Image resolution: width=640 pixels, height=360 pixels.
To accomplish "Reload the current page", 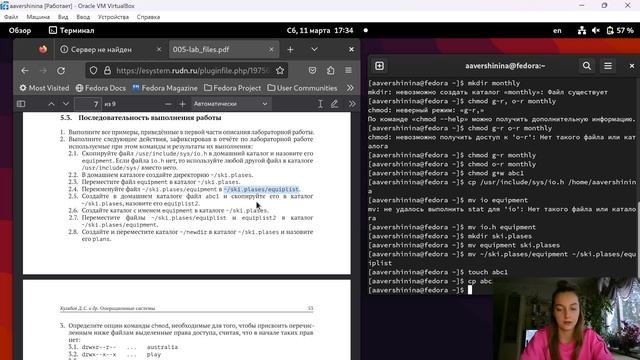I will pos(61,71).
